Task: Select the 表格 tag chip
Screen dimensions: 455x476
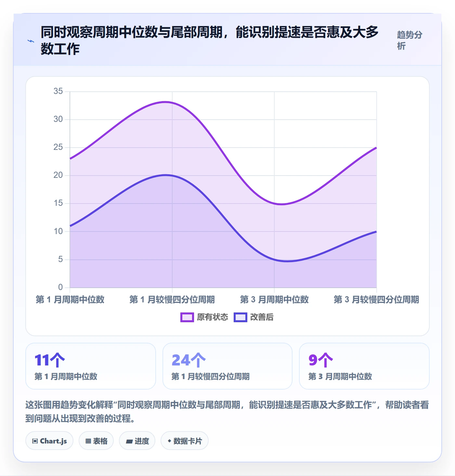Action: pyautogui.click(x=96, y=441)
